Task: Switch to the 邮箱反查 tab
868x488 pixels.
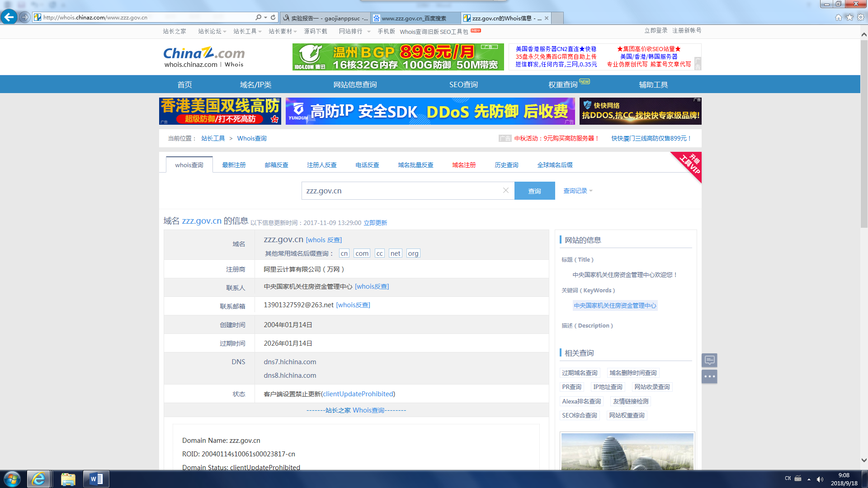Action: pyautogui.click(x=276, y=165)
